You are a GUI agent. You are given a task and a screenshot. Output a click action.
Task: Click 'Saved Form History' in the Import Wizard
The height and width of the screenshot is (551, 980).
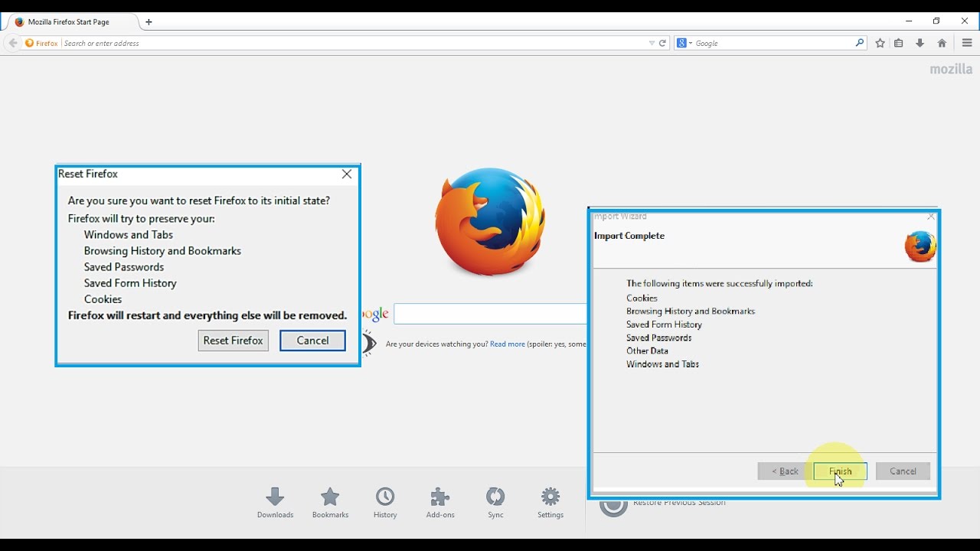click(664, 324)
